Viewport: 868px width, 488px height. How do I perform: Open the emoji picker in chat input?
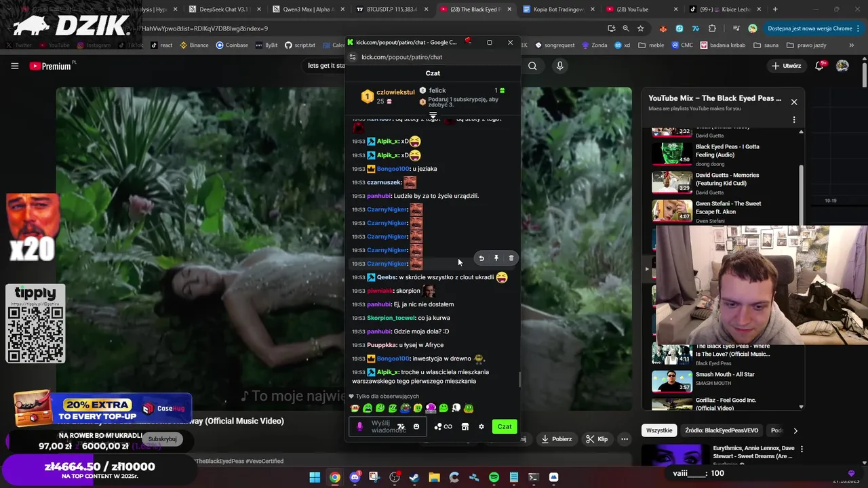pos(416,426)
